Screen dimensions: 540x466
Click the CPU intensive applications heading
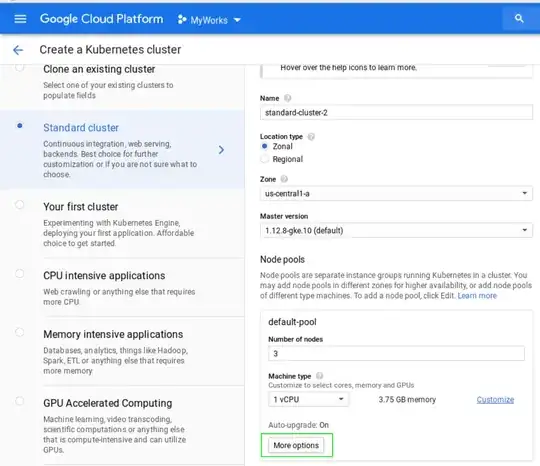(104, 276)
